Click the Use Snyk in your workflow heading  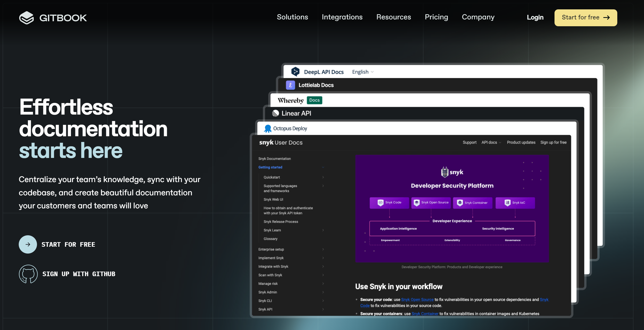(x=399, y=286)
